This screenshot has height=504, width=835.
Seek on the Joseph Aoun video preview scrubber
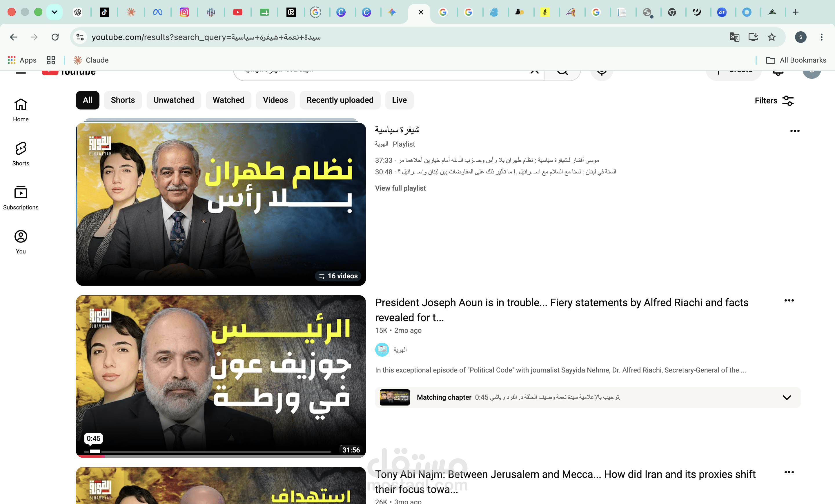coord(207,452)
